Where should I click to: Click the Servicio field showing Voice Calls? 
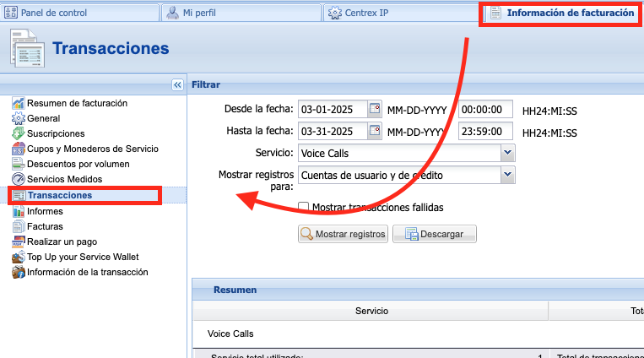coord(399,153)
